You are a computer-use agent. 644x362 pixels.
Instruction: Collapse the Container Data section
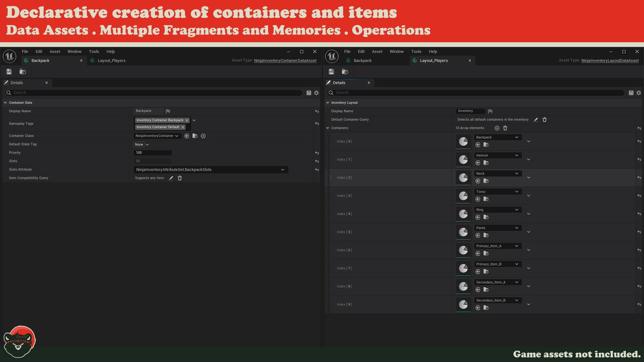coord(5,103)
